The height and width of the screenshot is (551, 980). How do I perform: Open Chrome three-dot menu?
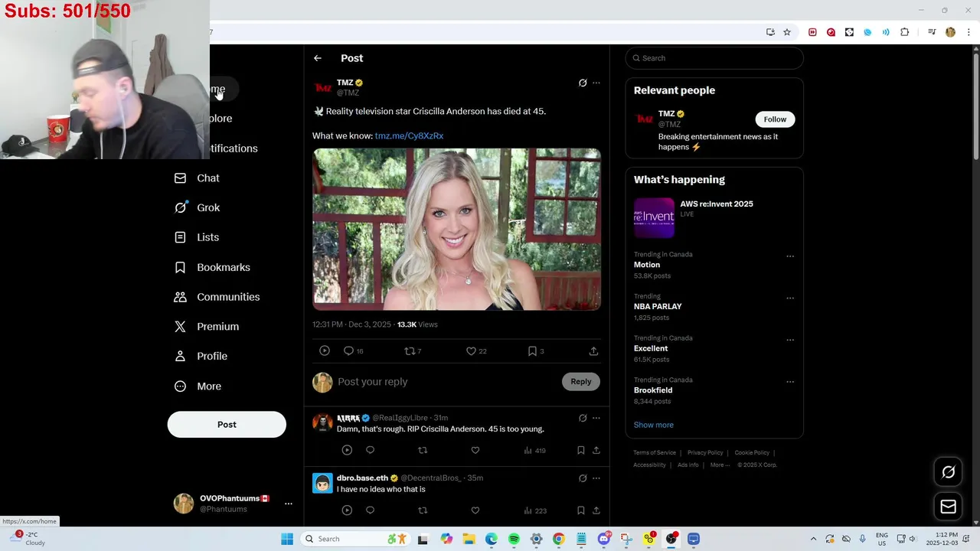pyautogui.click(x=969, y=32)
